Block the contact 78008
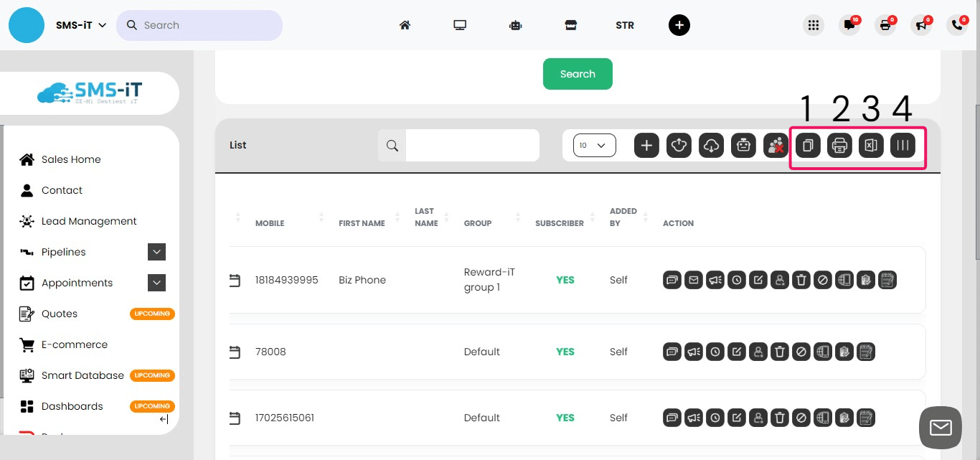 click(801, 352)
